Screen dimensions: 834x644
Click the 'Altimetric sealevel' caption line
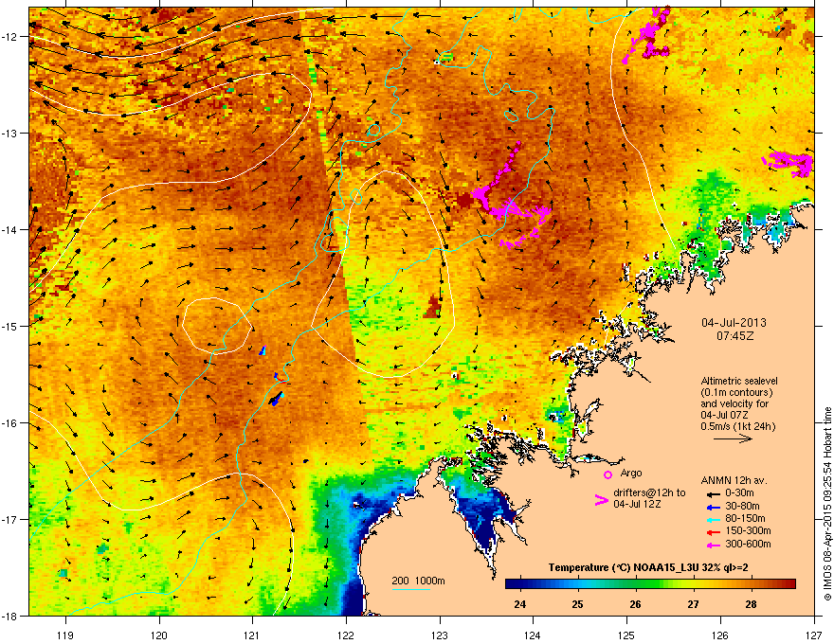[x=739, y=381]
